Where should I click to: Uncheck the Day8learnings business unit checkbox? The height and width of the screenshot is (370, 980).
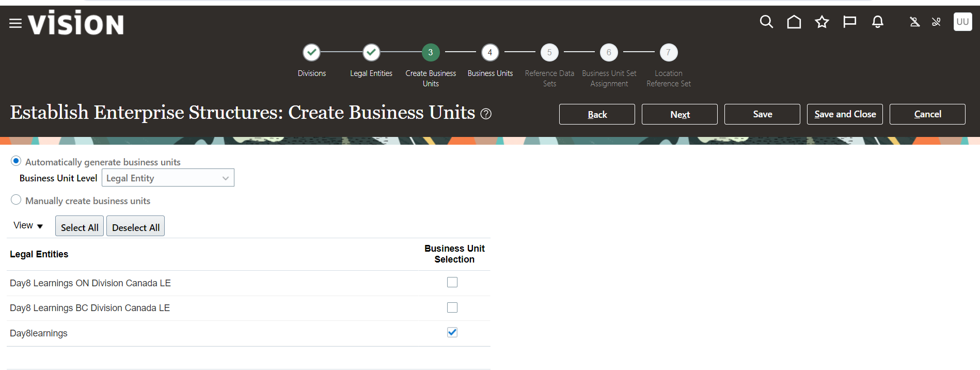pos(452,332)
